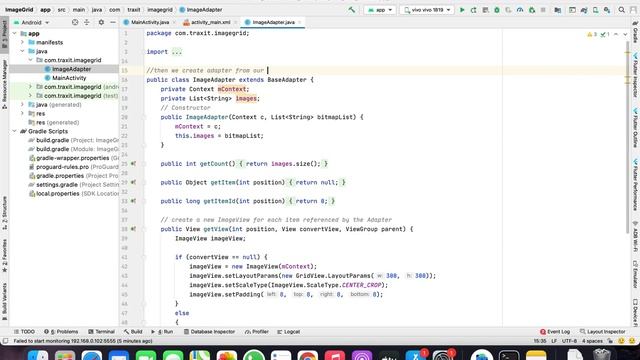Screen dimensions: 640x360
Task: Open the Terminal tool window tab
Action: 101,332
